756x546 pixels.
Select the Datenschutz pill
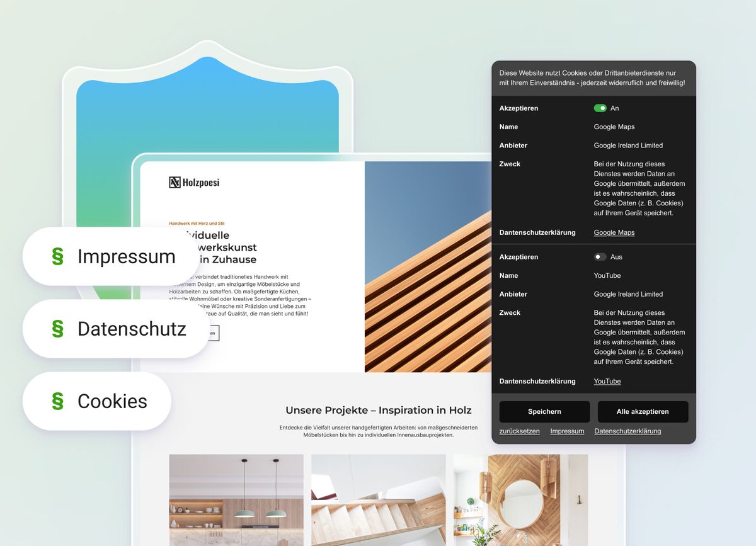tap(115, 329)
